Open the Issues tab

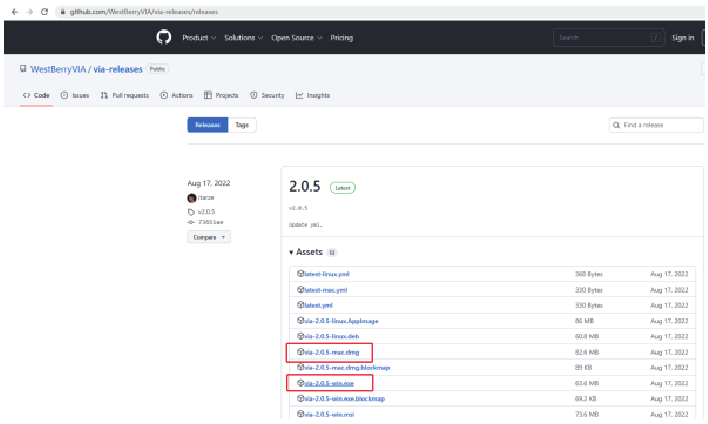click(76, 95)
